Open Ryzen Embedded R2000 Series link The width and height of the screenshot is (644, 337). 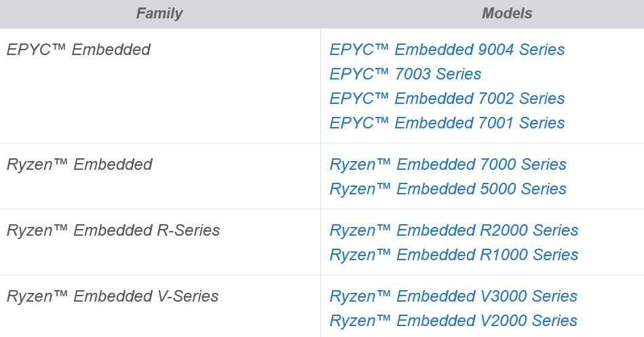(x=454, y=230)
